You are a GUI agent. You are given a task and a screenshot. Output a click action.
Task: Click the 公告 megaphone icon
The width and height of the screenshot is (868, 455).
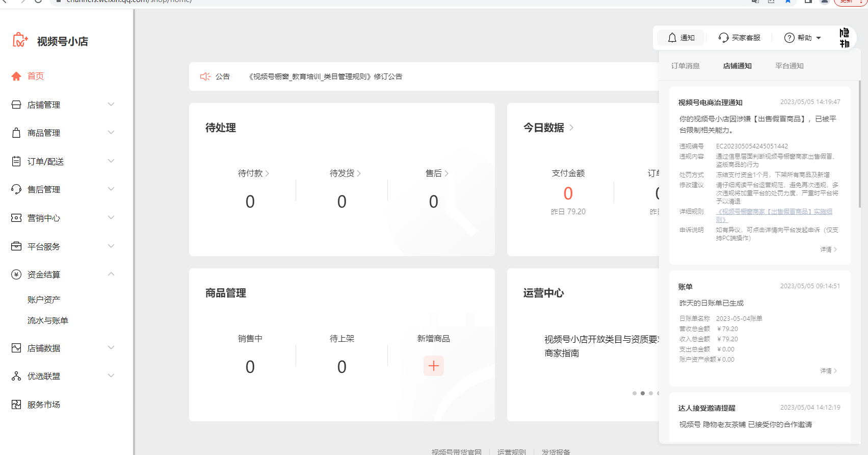coord(205,77)
